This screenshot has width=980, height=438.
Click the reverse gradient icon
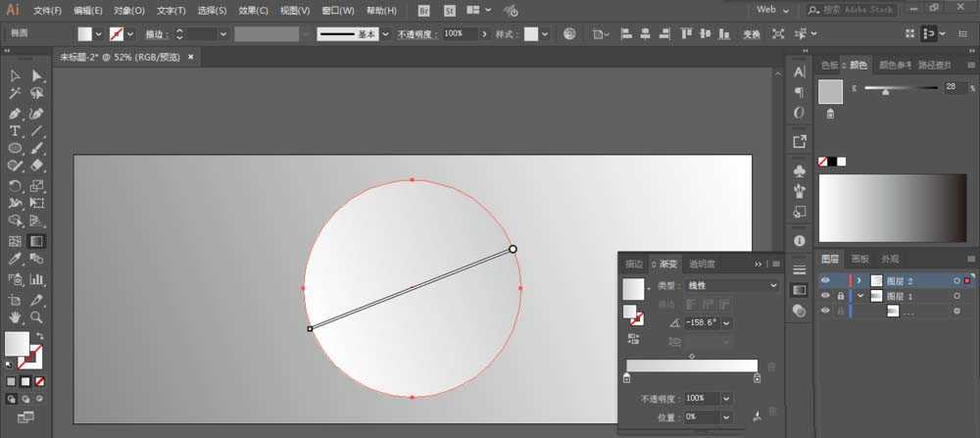(x=634, y=339)
